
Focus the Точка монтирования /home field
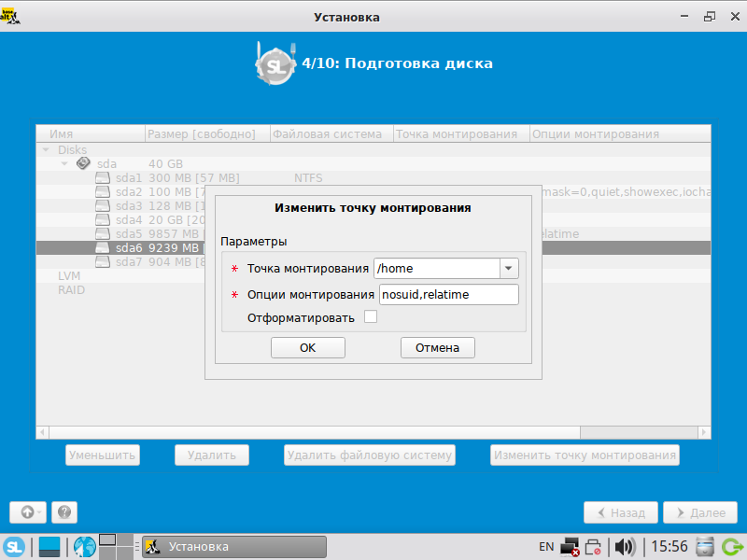437,268
